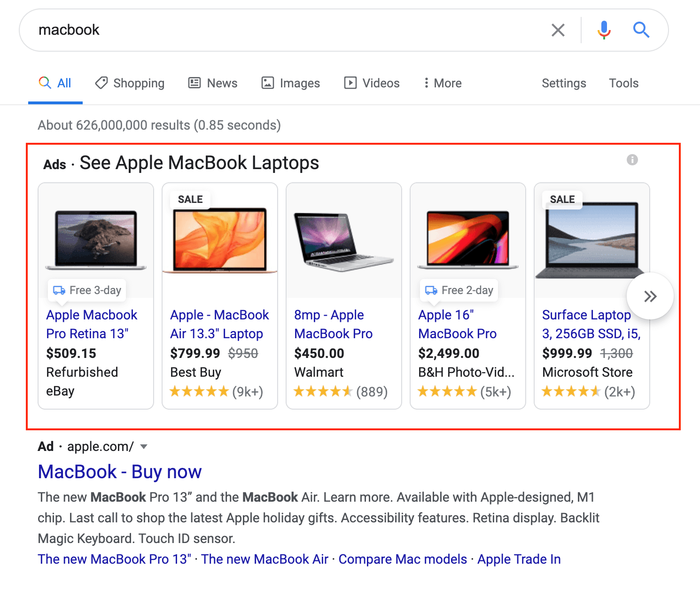Open 8mp - Apple MacBook Pro link
The height and width of the screenshot is (590, 700).
click(334, 324)
